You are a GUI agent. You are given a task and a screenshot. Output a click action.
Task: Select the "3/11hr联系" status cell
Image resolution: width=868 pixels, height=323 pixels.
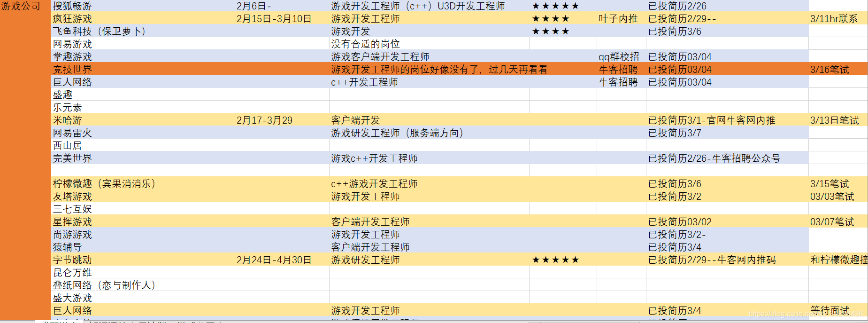838,18
